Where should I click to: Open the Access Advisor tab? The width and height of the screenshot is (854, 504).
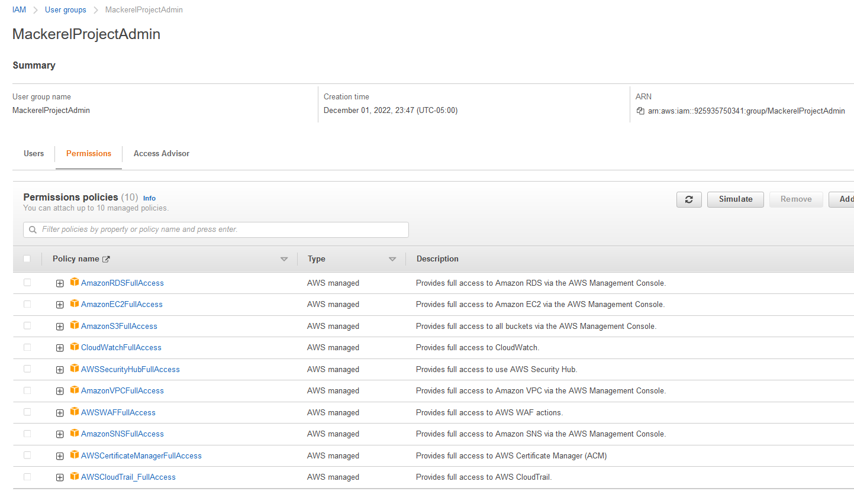tap(162, 153)
